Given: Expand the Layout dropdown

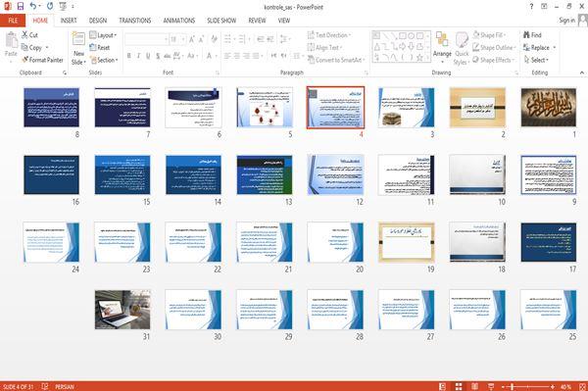Looking at the screenshot, I should (x=103, y=35).
